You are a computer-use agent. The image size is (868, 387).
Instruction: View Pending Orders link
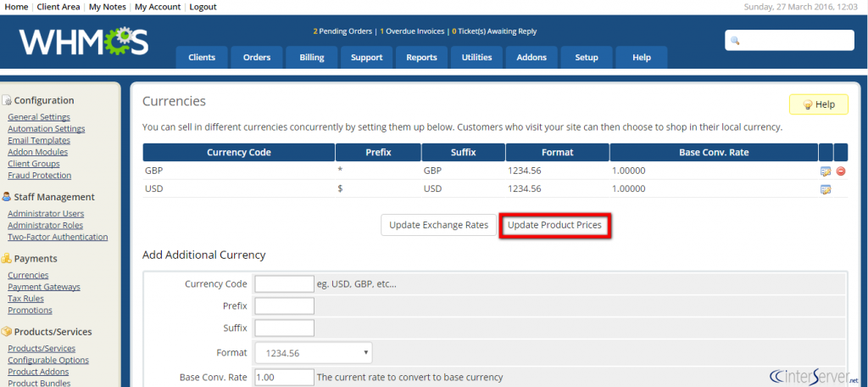(342, 31)
